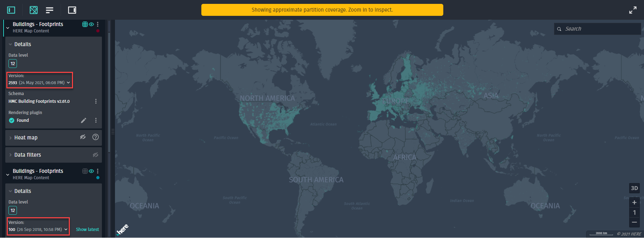Open more options for first Buildings - Footprints layer

point(98,24)
